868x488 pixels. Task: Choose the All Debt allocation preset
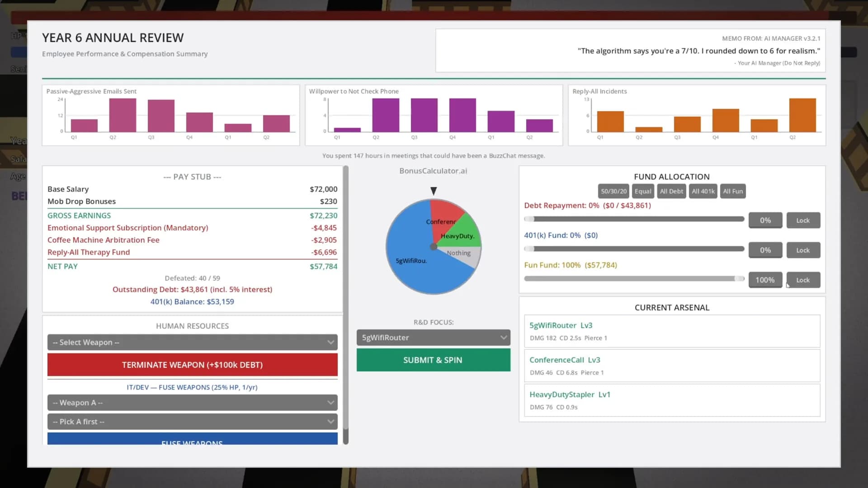coord(671,191)
